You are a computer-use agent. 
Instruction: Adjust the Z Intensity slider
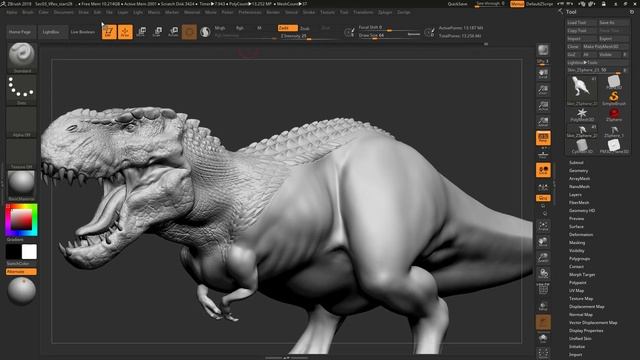pyautogui.click(x=309, y=36)
